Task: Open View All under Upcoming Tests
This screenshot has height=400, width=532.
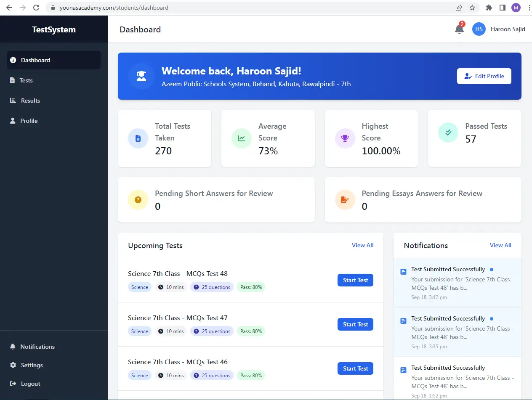Action: [x=362, y=245]
